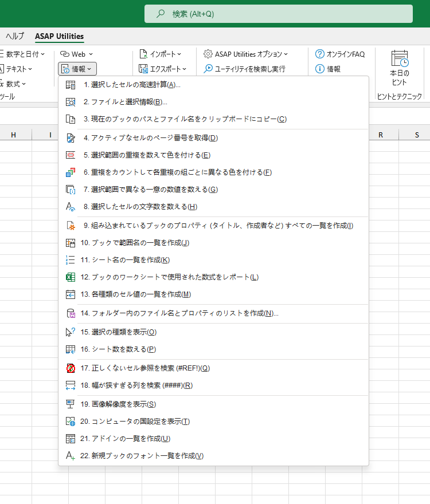Choose 正しくないセル参照を検索 (#REF!) entry
This screenshot has width=430, height=504.
213,368
